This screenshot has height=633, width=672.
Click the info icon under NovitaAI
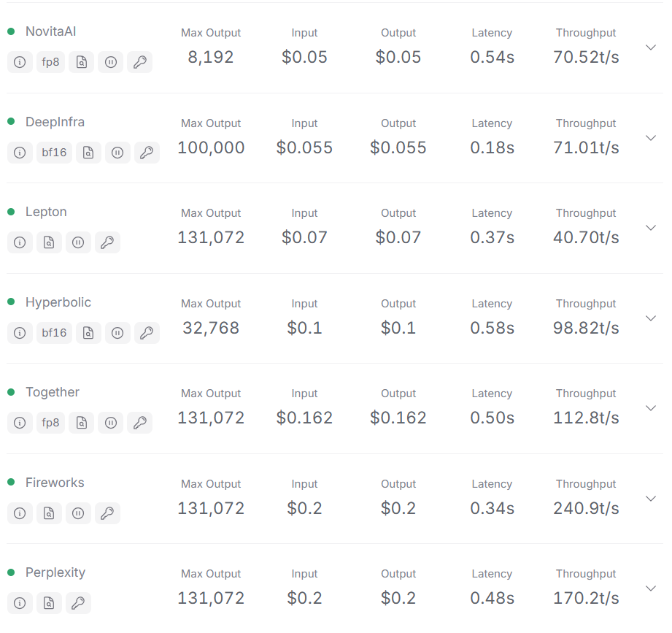point(20,62)
